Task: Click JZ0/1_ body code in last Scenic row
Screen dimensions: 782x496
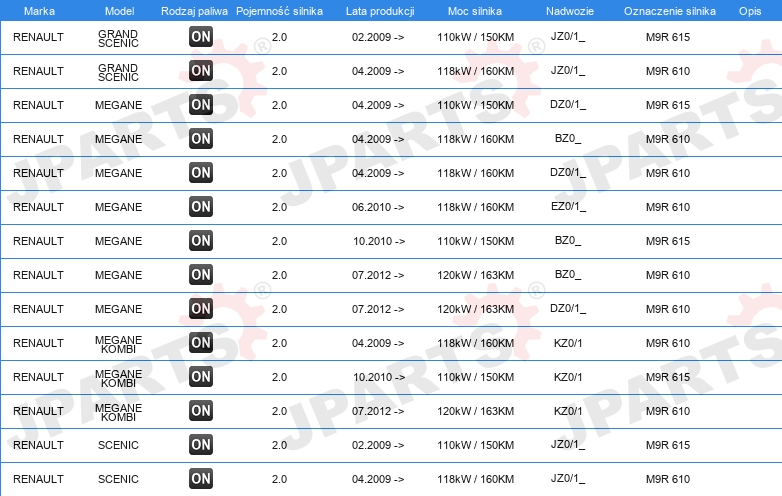Action: [568, 479]
